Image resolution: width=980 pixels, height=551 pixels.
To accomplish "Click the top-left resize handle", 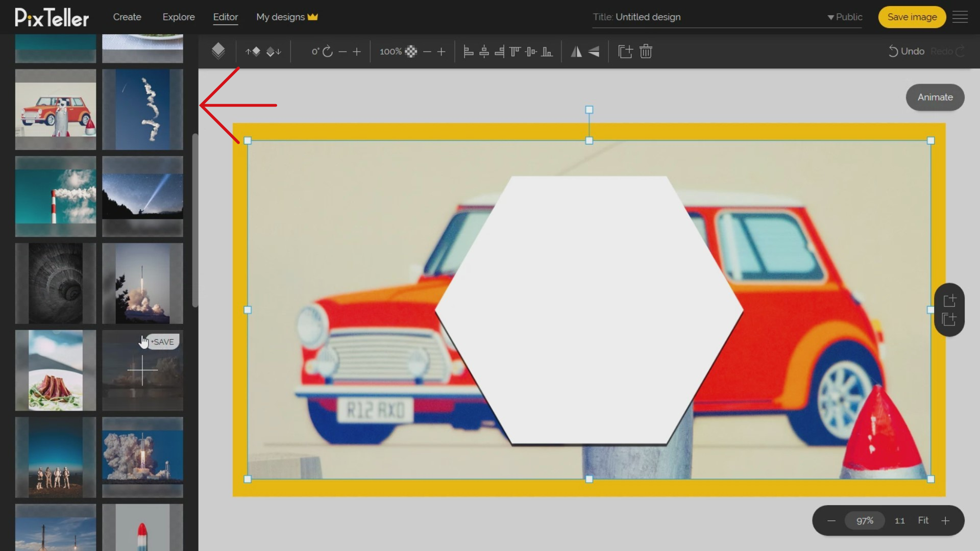I will click(x=248, y=140).
